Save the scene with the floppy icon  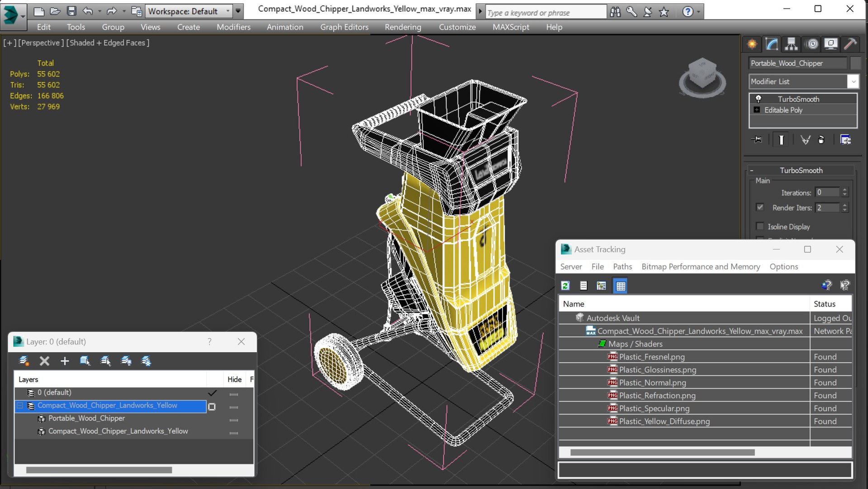(71, 11)
